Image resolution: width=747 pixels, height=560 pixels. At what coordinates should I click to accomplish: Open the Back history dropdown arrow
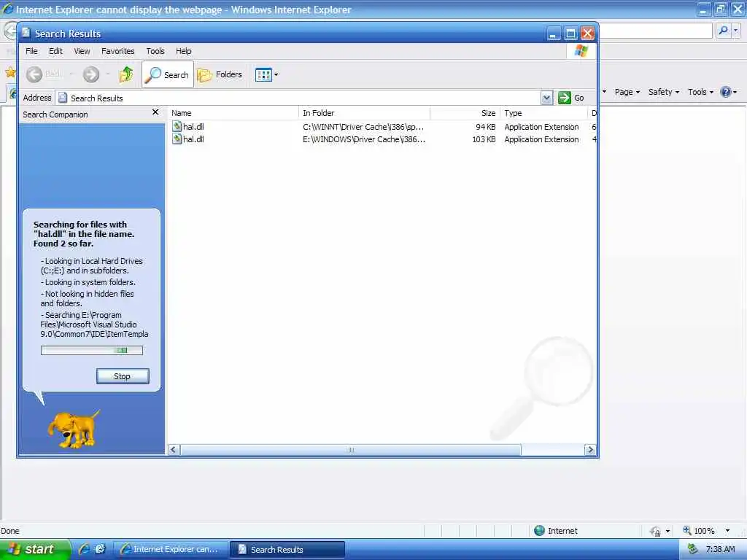click(x=71, y=74)
